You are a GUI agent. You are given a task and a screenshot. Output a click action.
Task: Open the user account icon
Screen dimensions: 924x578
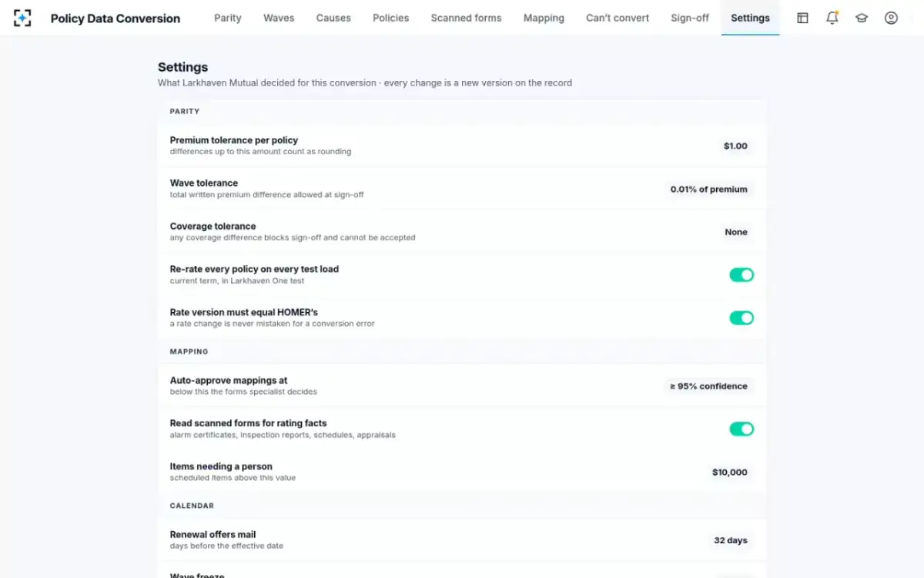coord(891,18)
